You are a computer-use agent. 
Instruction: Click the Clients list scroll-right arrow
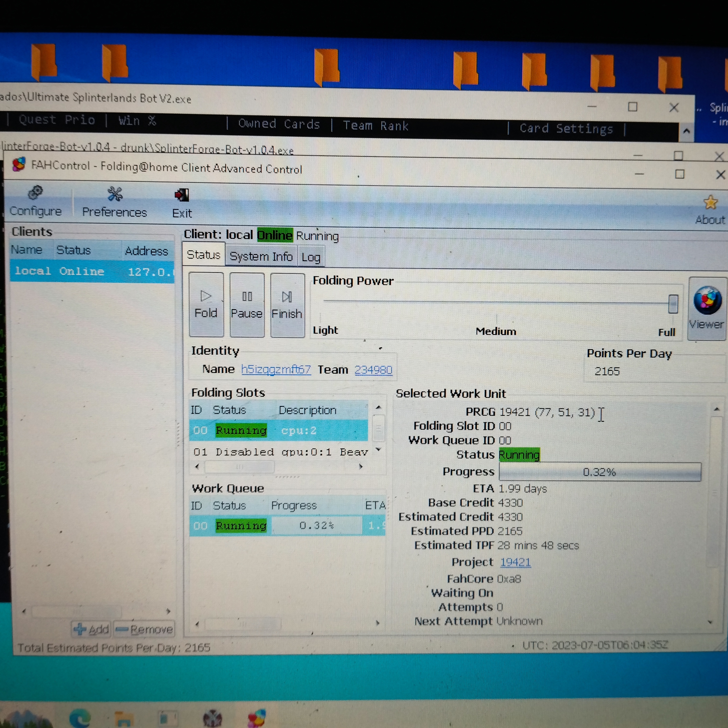tap(168, 611)
